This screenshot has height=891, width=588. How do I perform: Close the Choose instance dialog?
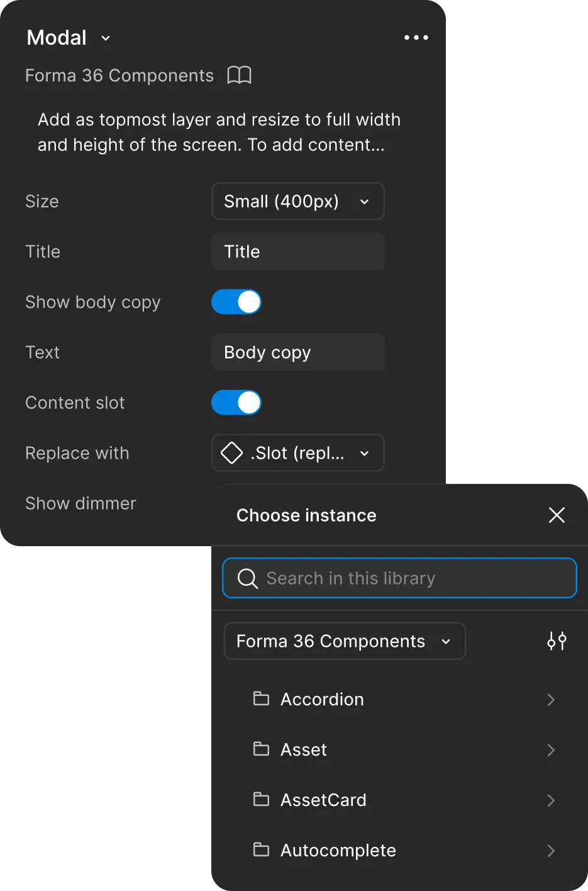pyautogui.click(x=556, y=515)
